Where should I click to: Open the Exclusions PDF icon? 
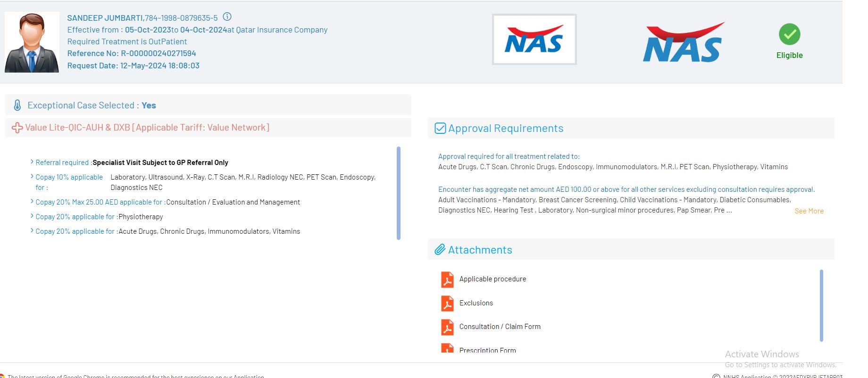(447, 304)
